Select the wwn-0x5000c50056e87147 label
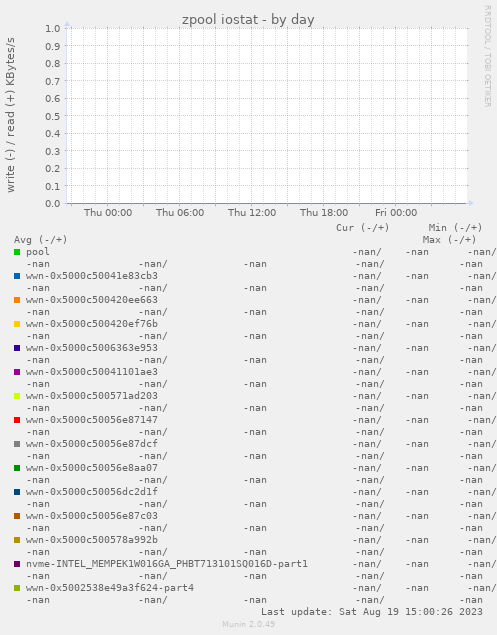The height and width of the screenshot is (635, 497). coord(92,420)
